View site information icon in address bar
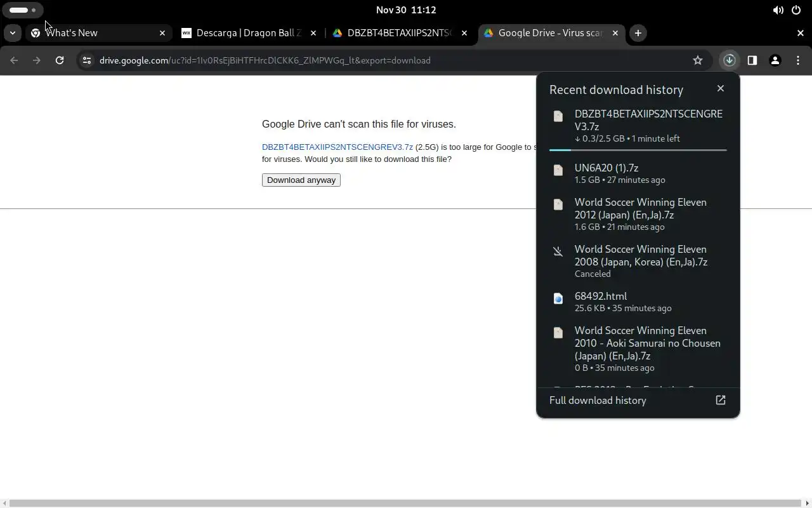Image resolution: width=812 pixels, height=508 pixels. [87, 60]
